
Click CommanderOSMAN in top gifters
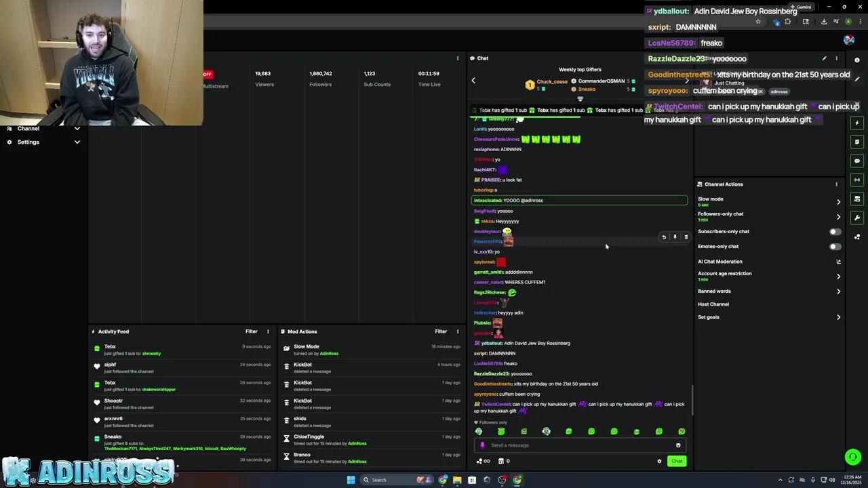click(x=601, y=81)
